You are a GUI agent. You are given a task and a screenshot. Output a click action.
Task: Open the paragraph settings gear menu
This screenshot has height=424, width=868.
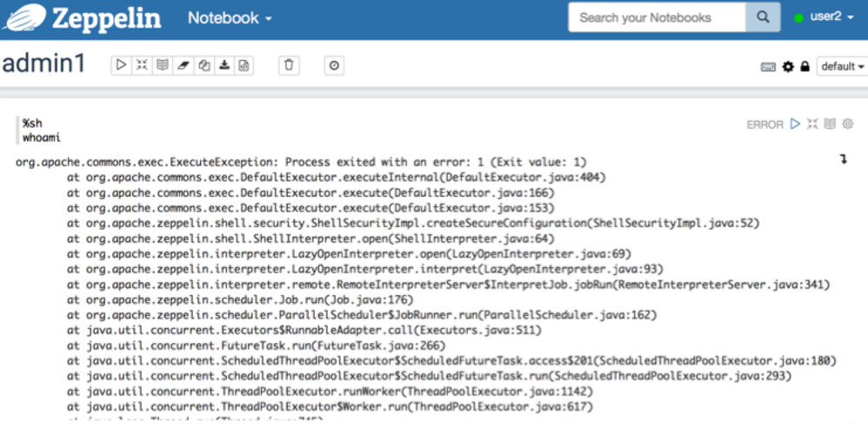pyautogui.click(x=848, y=125)
